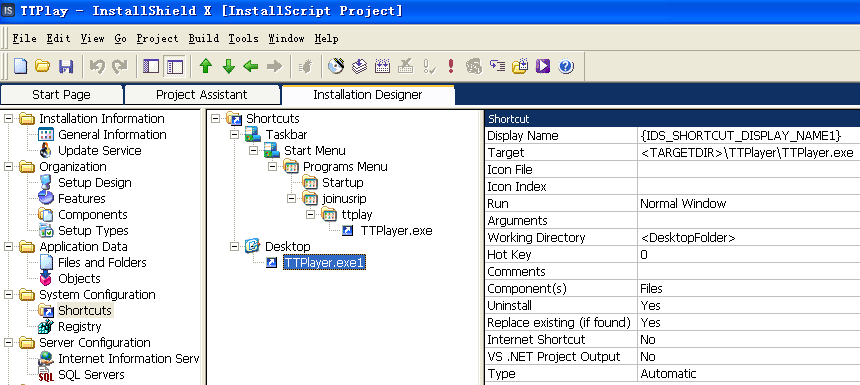This screenshot has width=860, height=385.
Task: Click the indented list arrow toolbar icon
Action: pyautogui.click(x=497, y=66)
